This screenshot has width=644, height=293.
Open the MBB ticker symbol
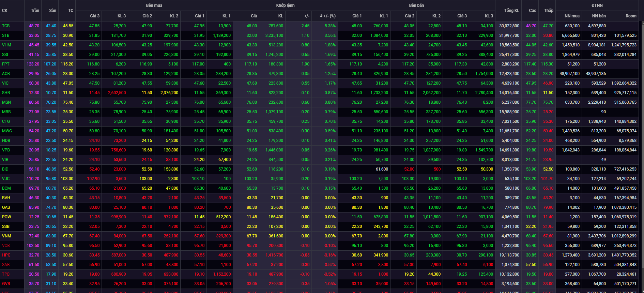6,112
